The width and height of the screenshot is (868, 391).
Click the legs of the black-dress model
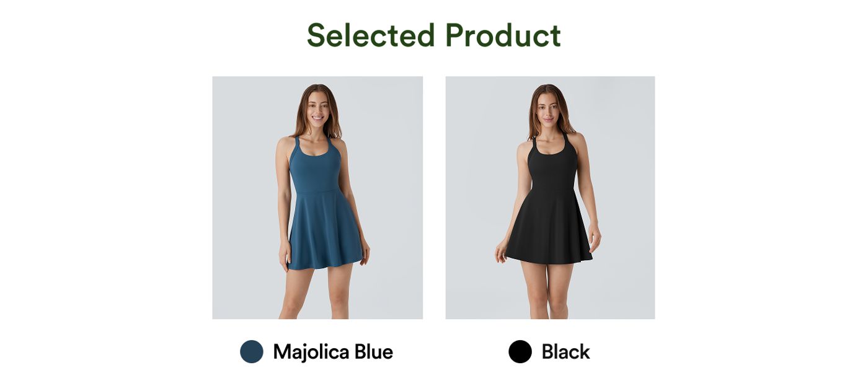point(549,290)
